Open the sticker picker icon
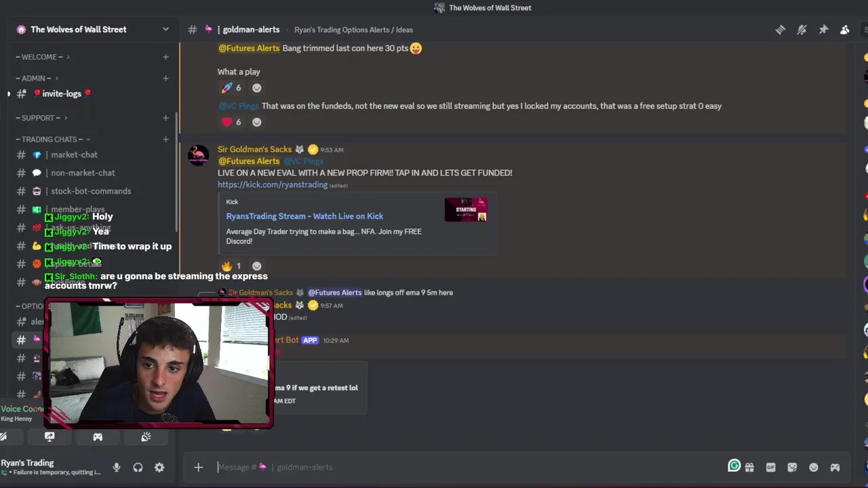Image resolution: width=868 pixels, height=488 pixels. coord(792,467)
